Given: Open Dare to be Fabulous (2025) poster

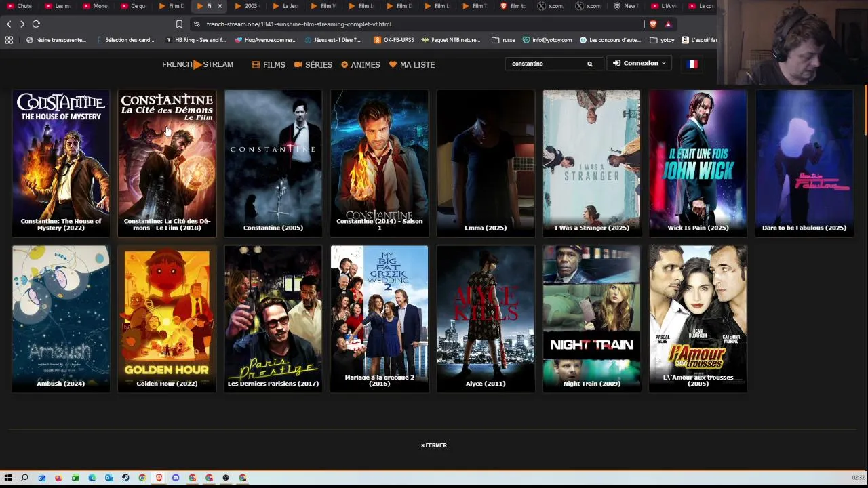Looking at the screenshot, I should [x=804, y=163].
